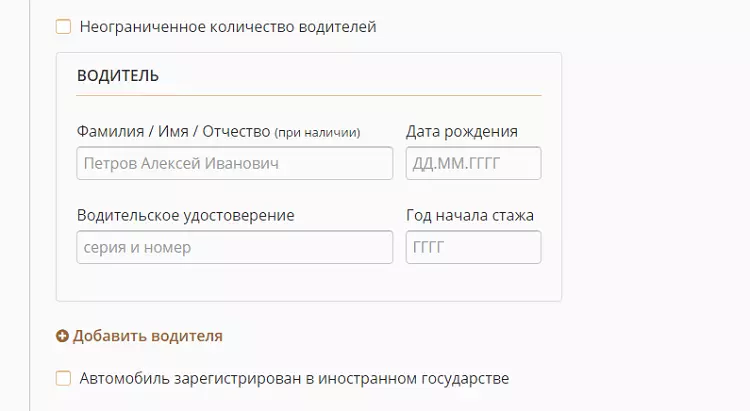This screenshot has height=411, width=750.
Task: Enable Неограниченное количество водителей checkbox
Action: (64, 26)
